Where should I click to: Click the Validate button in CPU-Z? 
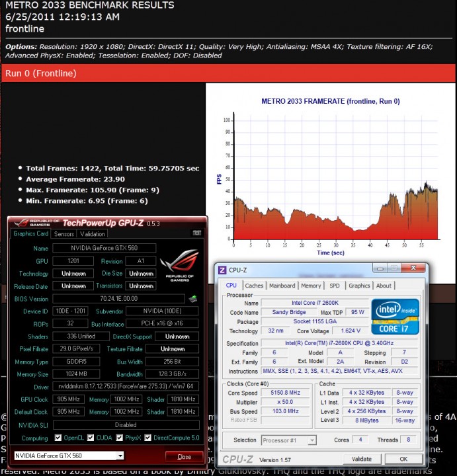point(362,459)
